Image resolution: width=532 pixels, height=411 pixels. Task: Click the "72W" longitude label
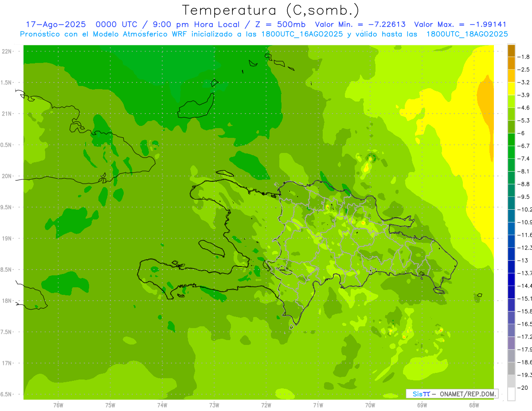tap(266, 405)
